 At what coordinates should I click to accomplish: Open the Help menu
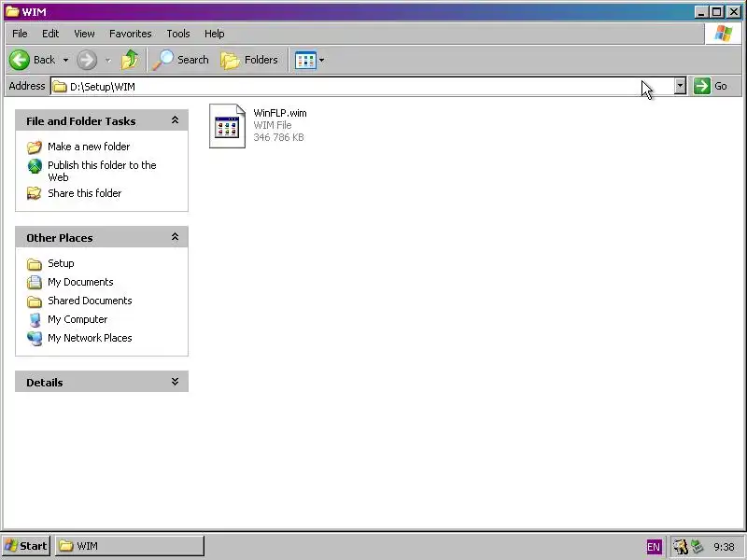[215, 34]
